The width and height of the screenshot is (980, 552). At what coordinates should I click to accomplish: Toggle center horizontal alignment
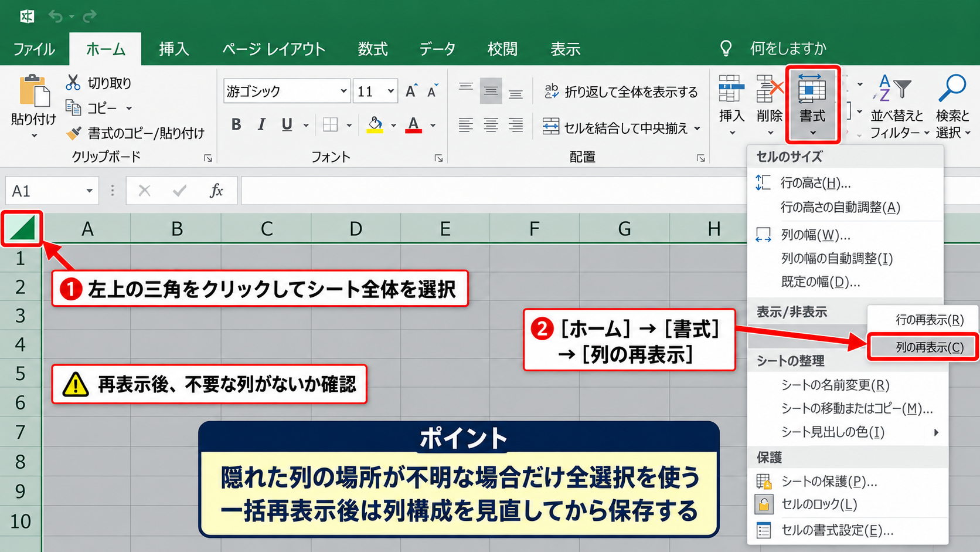tap(491, 125)
